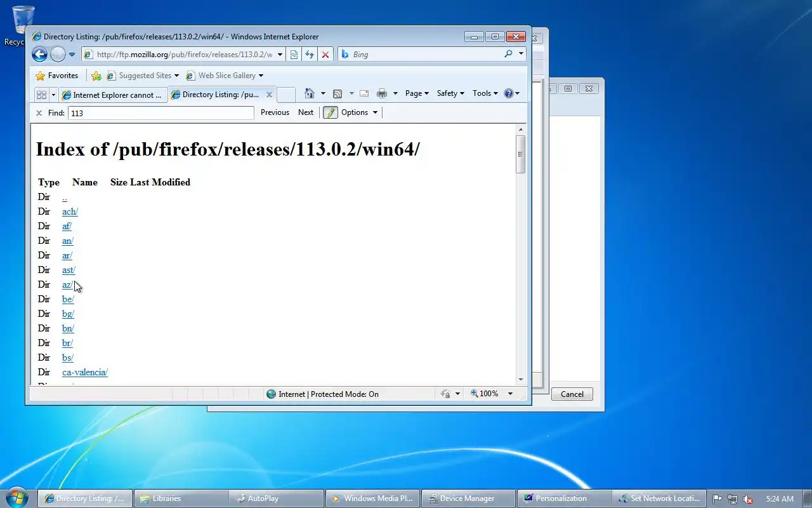
Task: Open the az/ directory link
Action: coord(67,284)
